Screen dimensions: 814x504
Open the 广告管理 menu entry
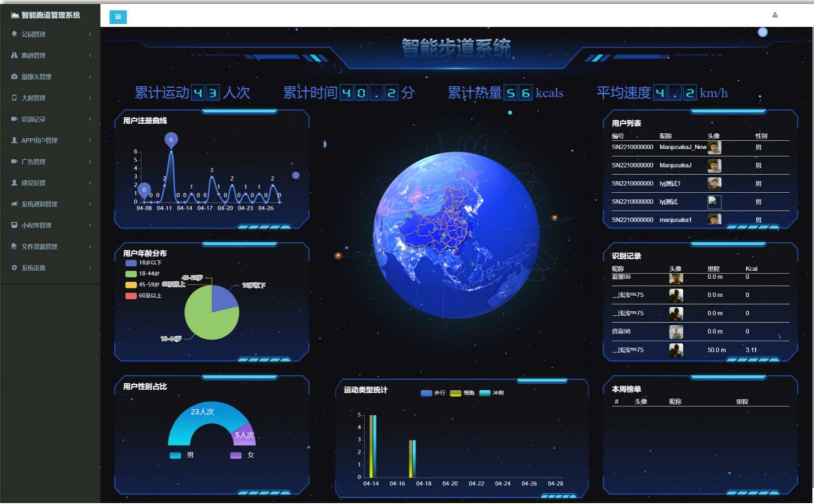pos(34,162)
